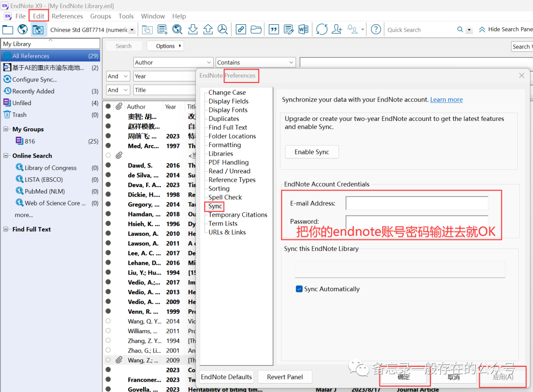
Task: Toggle unread circle for Zhang, Z. Y. row
Action: [x=108, y=340]
